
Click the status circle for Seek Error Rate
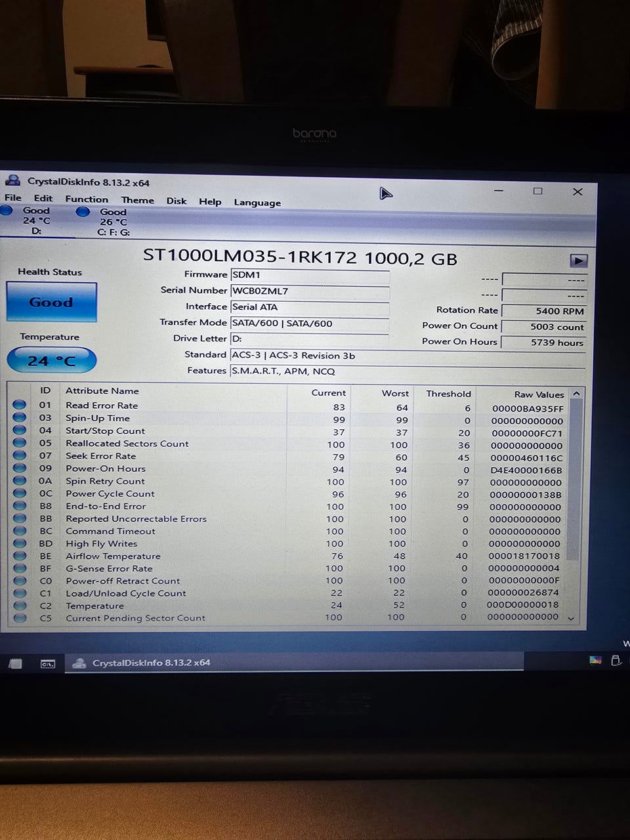tap(20, 455)
